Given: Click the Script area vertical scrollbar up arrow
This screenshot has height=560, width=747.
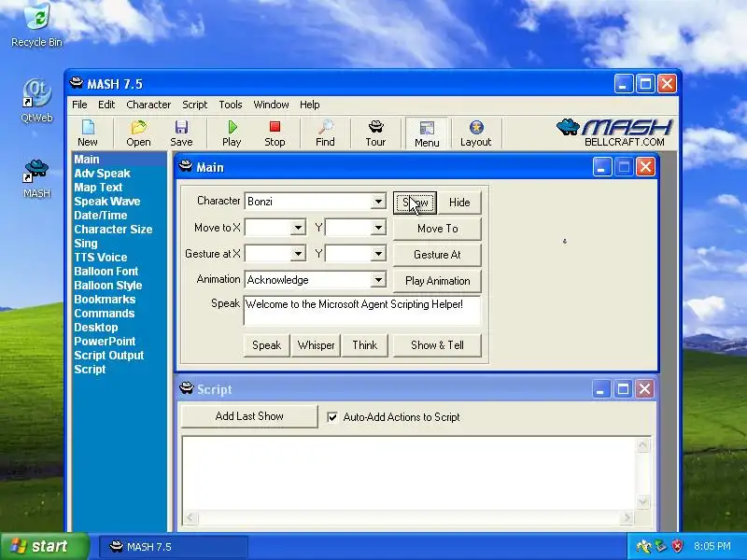Looking at the screenshot, I should point(642,446).
